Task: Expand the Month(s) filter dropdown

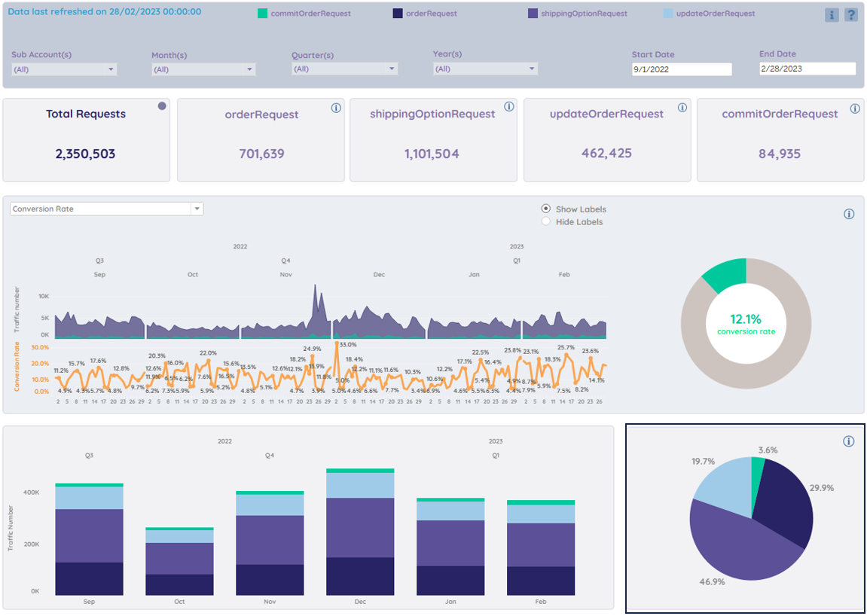Action: click(x=203, y=70)
